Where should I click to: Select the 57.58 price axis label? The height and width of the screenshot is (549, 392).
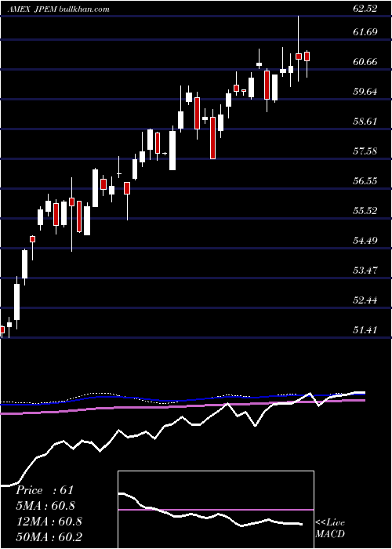[365, 151]
